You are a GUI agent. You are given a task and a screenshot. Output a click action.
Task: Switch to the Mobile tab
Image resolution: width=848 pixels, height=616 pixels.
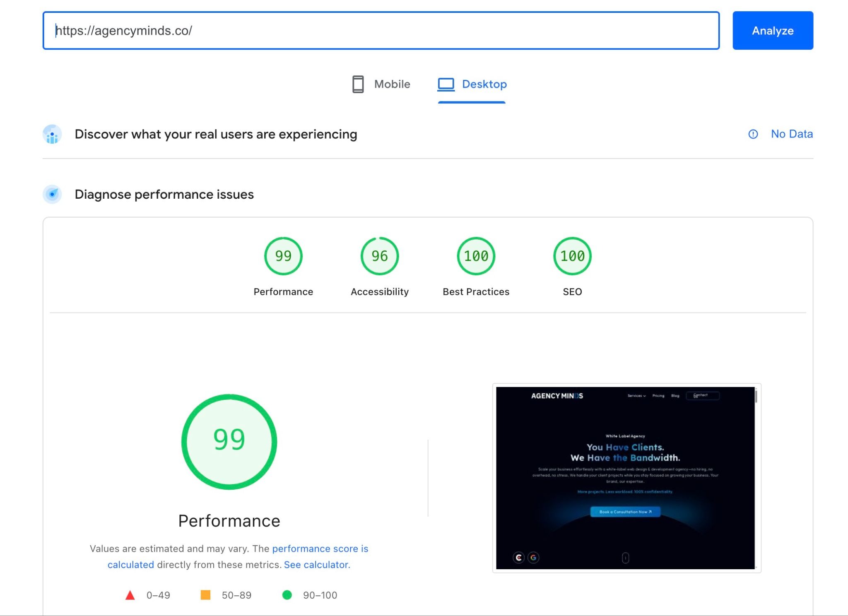pos(381,84)
